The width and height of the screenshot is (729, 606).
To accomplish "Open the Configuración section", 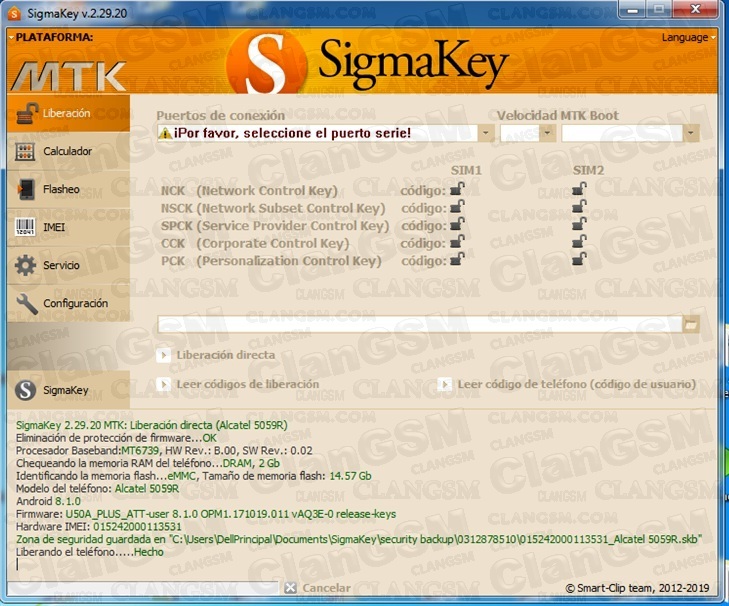I will (x=68, y=303).
